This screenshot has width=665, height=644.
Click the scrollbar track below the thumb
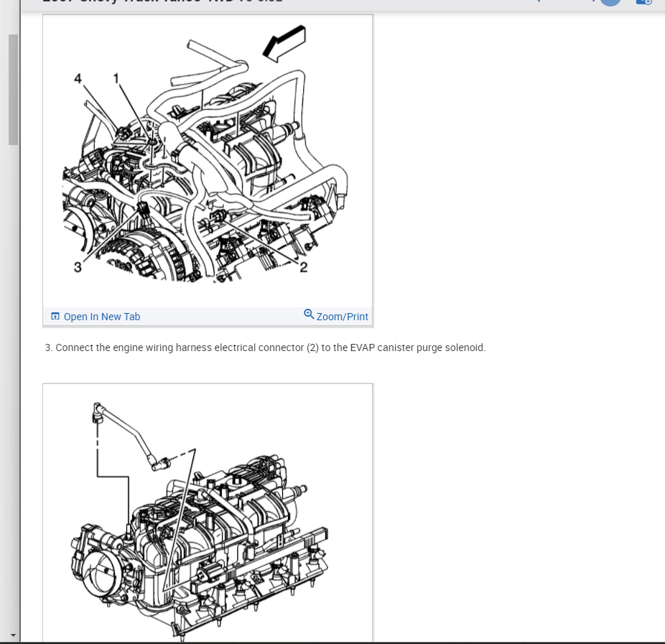[x=13, y=381]
